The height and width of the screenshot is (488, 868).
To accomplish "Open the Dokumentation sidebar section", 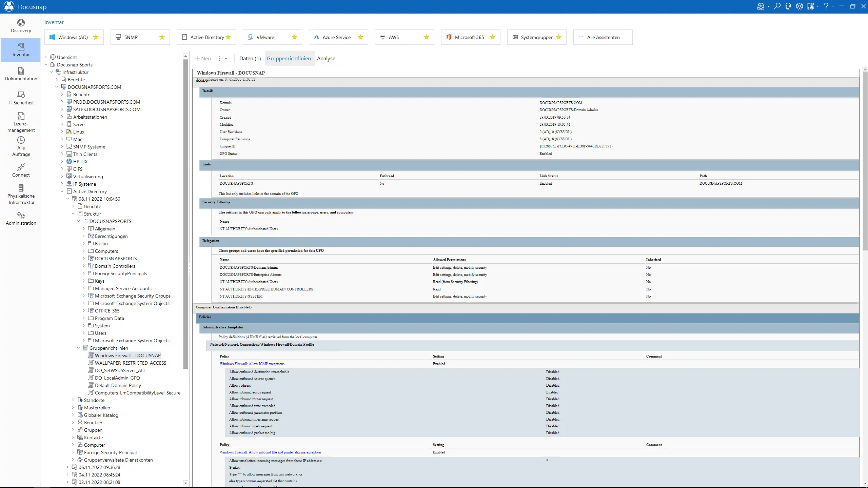I will (21, 74).
